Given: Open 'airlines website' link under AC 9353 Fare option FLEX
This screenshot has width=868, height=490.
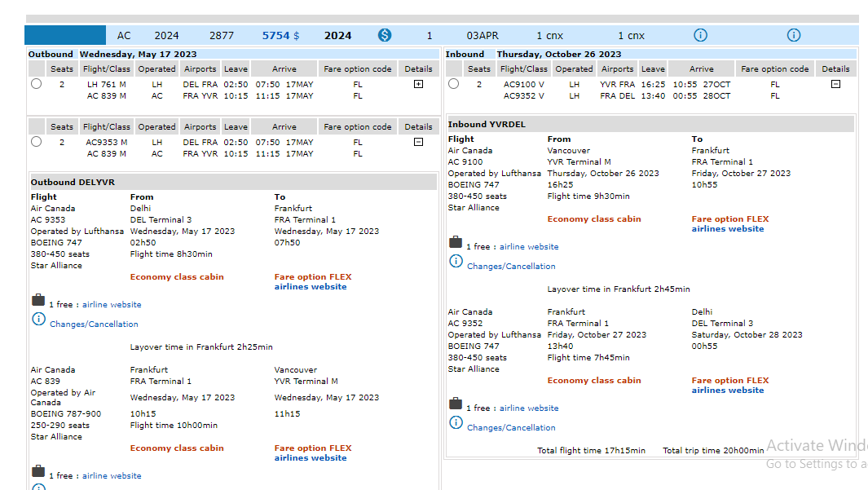Looking at the screenshot, I should click(310, 287).
